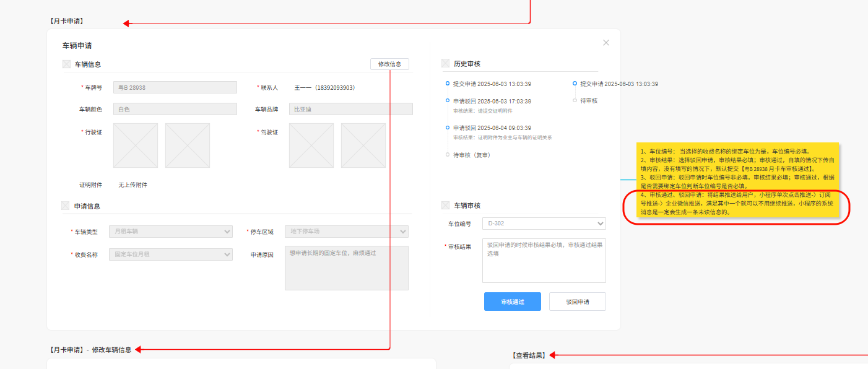
Task: Close the 车辆申请 dialog with the X icon
Action: (605, 42)
